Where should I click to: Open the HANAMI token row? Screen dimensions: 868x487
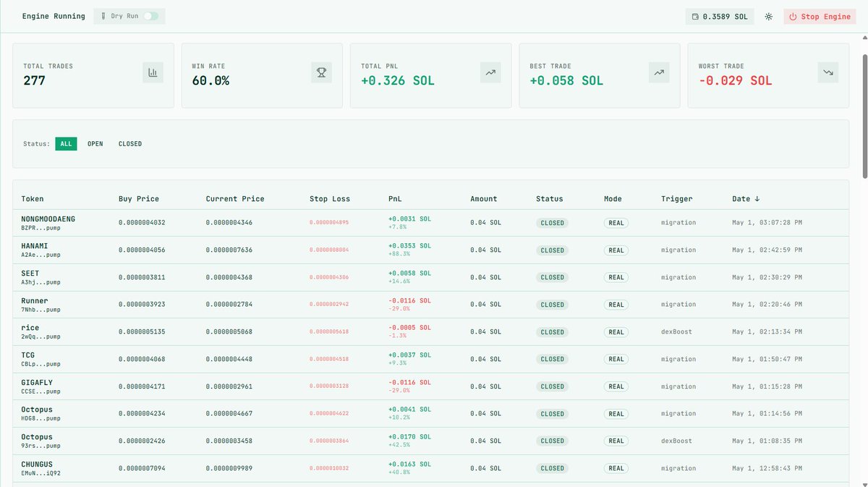[x=430, y=250]
